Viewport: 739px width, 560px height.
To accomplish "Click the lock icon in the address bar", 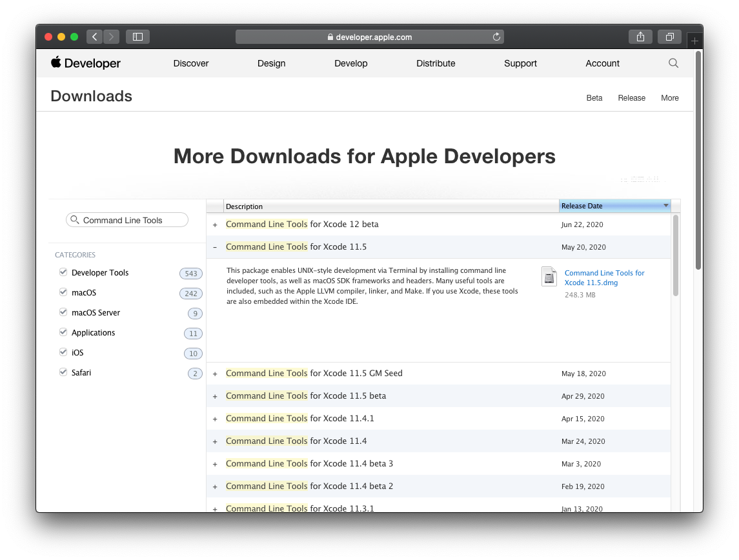I will point(330,37).
